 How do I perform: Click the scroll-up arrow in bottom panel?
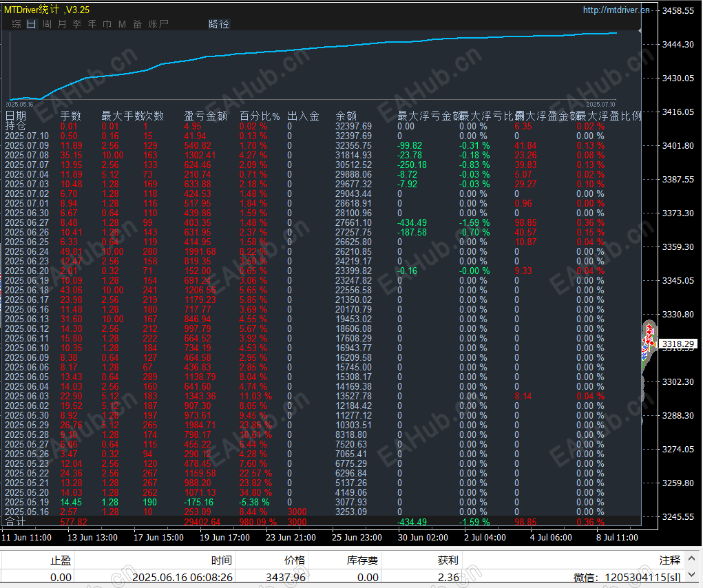point(692,558)
